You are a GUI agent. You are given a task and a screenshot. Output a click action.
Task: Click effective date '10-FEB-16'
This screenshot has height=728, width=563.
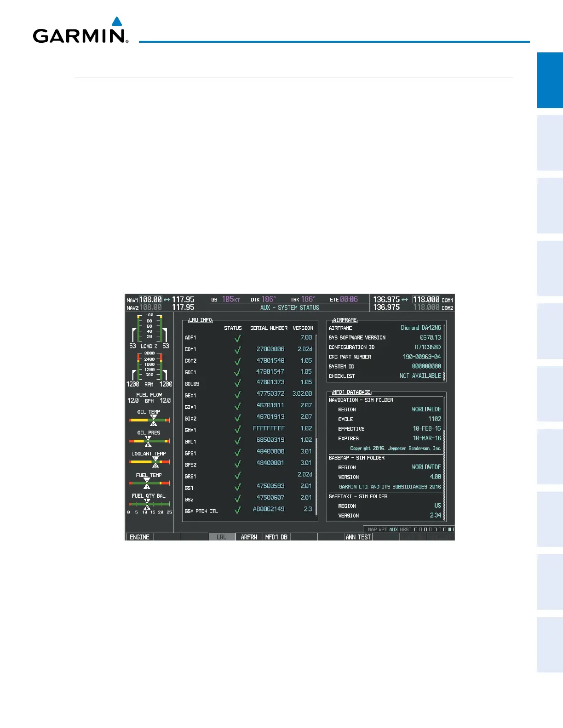click(427, 428)
